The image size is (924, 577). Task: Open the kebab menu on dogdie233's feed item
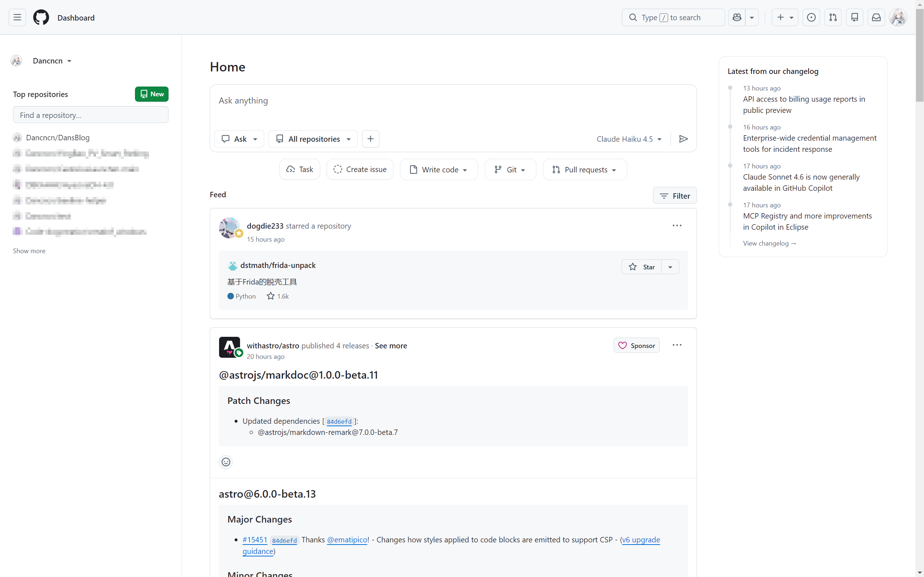click(677, 225)
